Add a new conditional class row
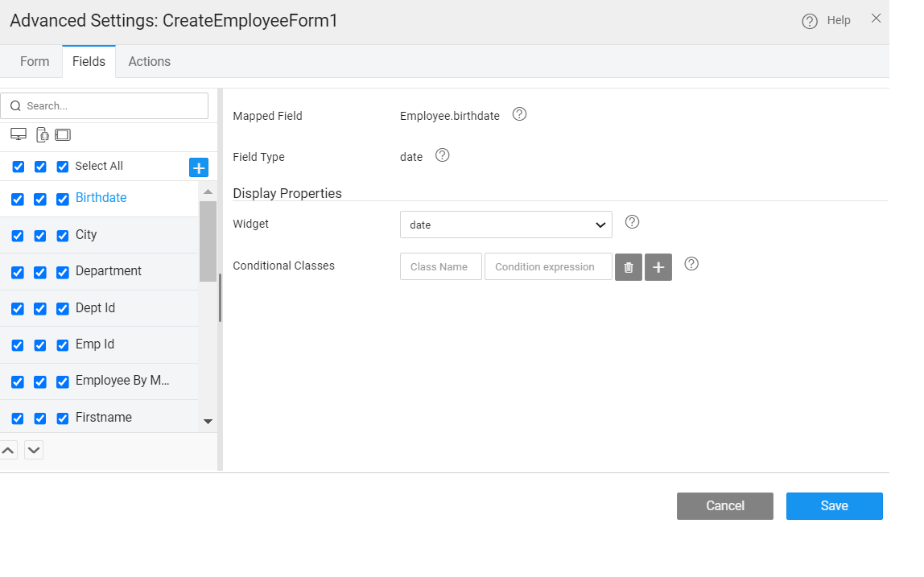924x577 pixels. tap(658, 267)
